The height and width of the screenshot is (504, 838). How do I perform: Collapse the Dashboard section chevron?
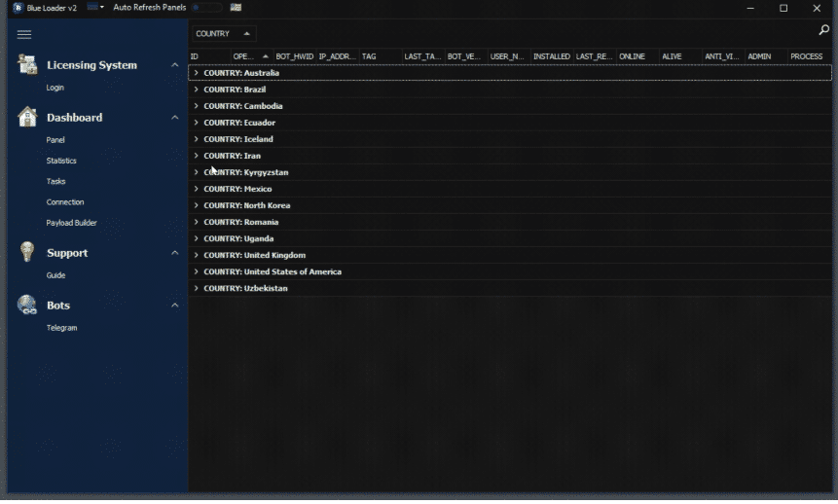175,117
